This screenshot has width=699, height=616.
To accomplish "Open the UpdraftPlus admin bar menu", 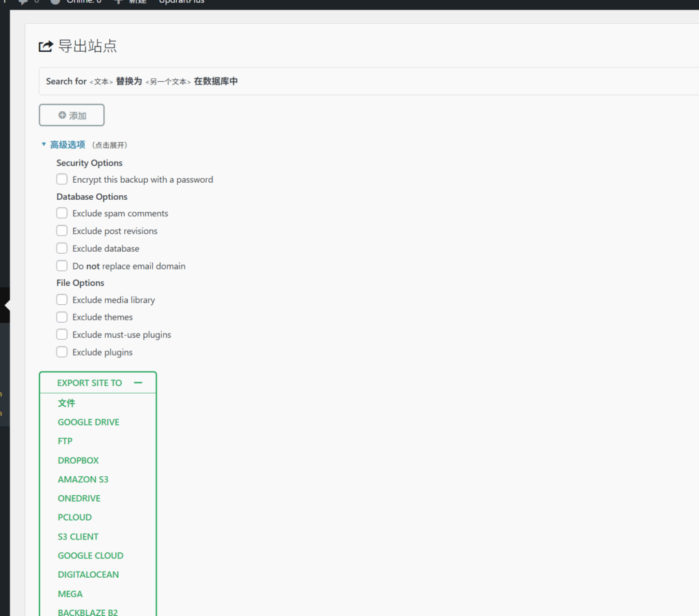I will click(x=182, y=2).
